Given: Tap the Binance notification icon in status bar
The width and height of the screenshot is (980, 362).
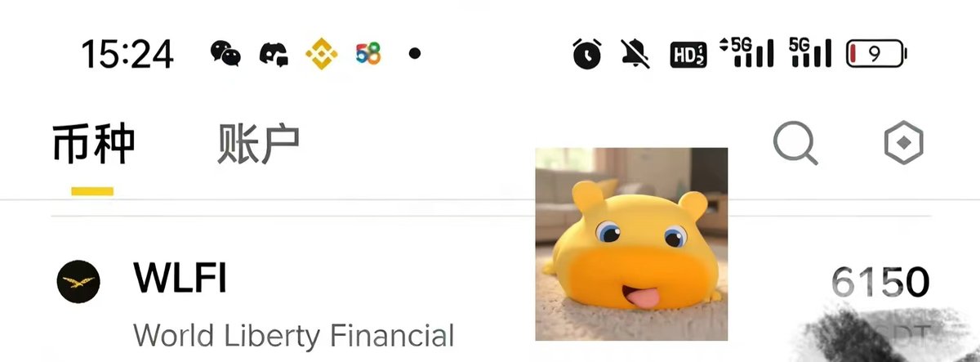Looking at the screenshot, I should tap(321, 55).
